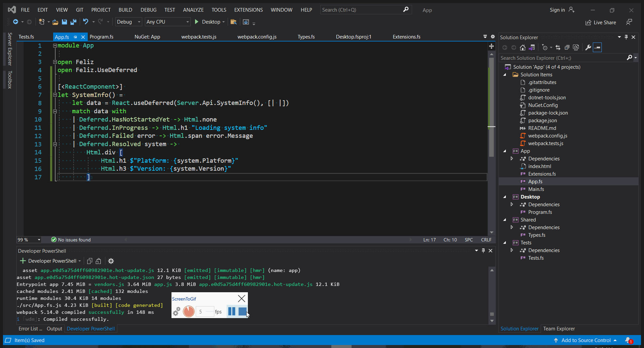Click the Sign in link
Image resolution: width=644 pixels, height=348 pixels.
[x=558, y=10]
